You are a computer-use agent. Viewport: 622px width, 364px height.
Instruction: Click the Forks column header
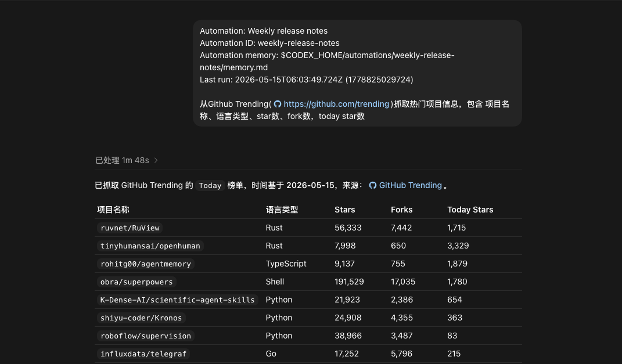[401, 210]
